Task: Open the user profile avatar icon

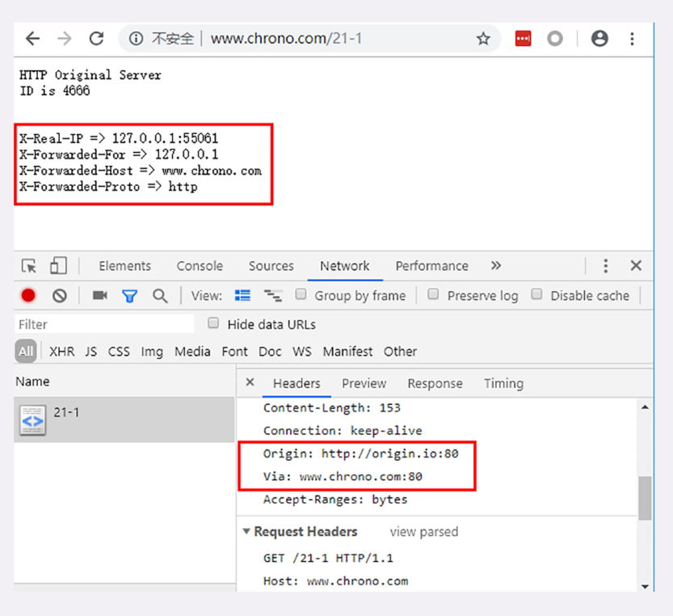Action: point(599,39)
